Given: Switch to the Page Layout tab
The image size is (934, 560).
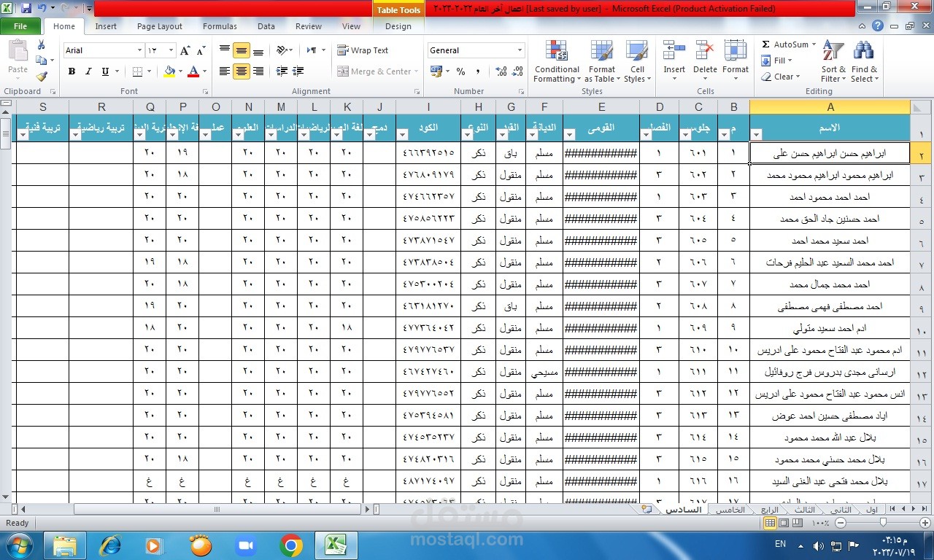Looking at the screenshot, I should [160, 26].
